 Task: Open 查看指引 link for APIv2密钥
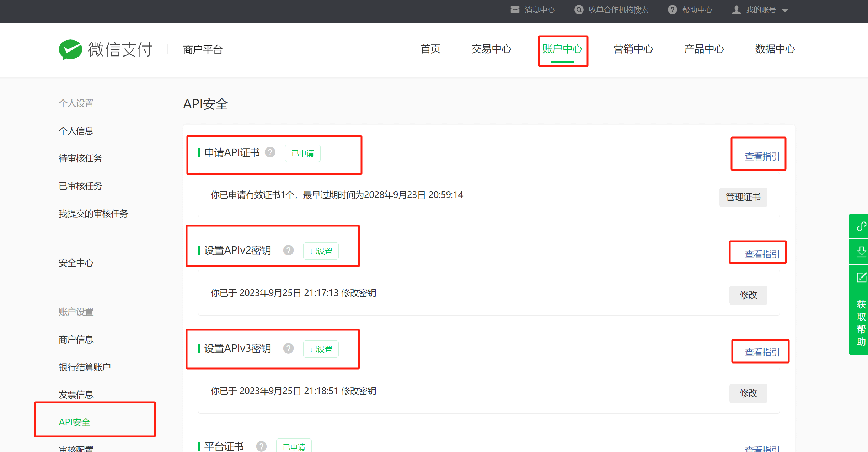(x=762, y=254)
